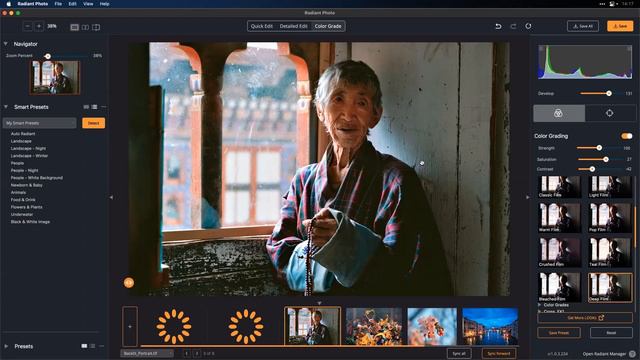Open the View menu
The width and height of the screenshot is (640, 360).
[88, 4]
